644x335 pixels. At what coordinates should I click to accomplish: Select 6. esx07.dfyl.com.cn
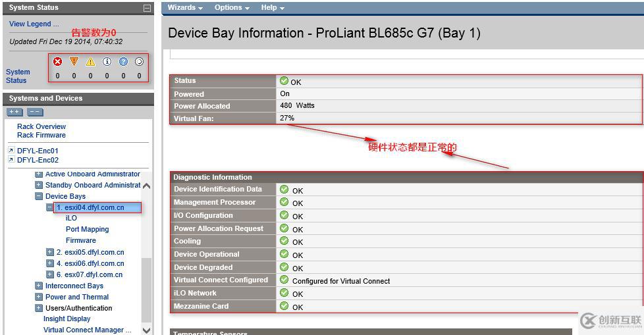click(90, 274)
